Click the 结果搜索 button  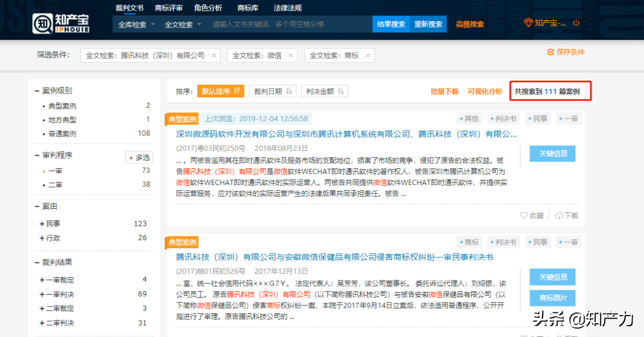391,24
